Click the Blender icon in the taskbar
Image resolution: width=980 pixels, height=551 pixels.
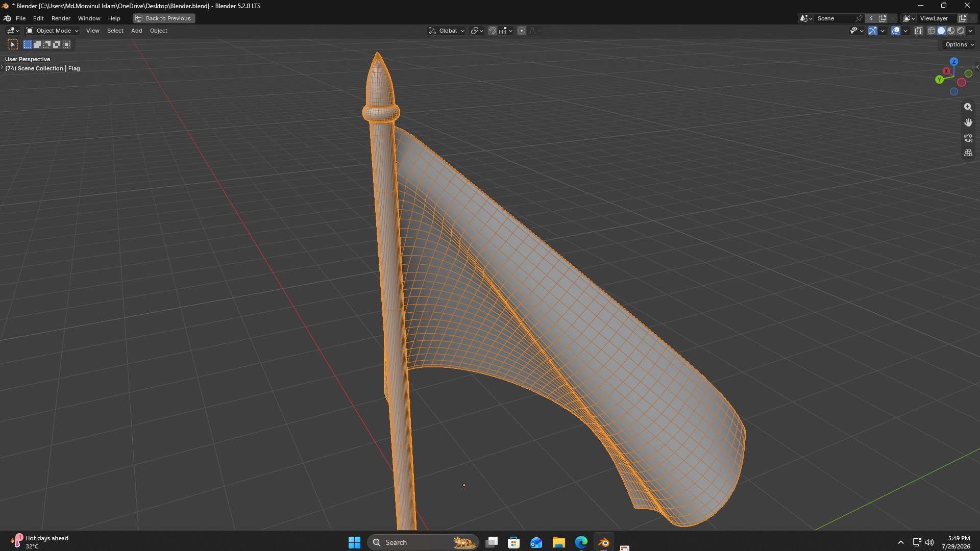(603, 542)
